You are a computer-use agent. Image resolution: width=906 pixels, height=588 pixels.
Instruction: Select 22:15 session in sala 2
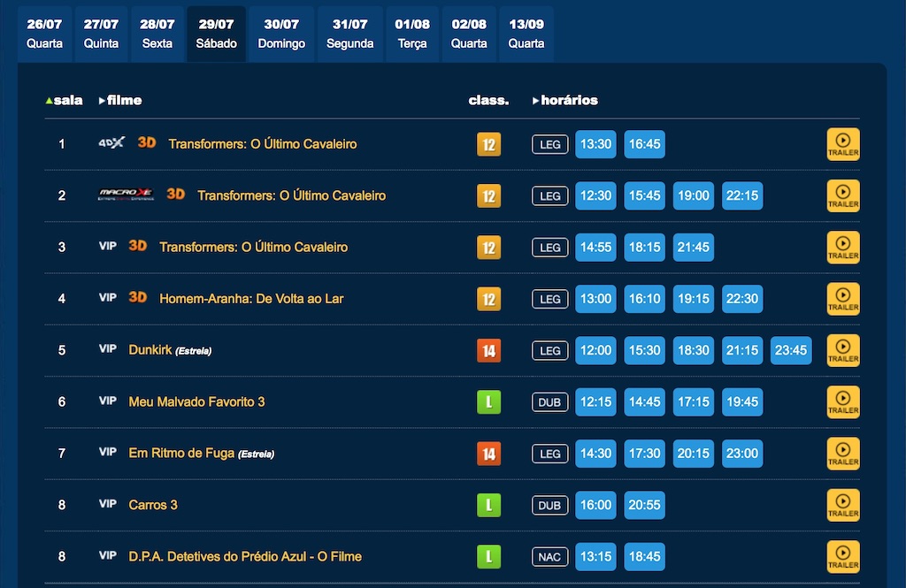click(x=742, y=195)
